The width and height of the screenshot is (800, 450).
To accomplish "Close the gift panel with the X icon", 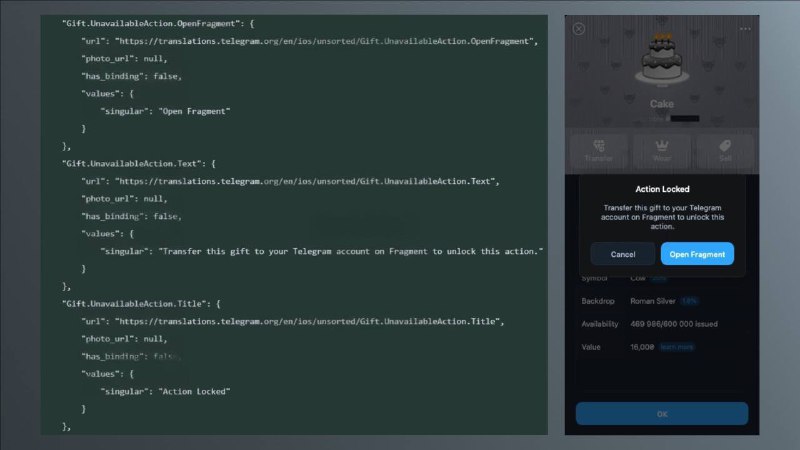I will (579, 29).
